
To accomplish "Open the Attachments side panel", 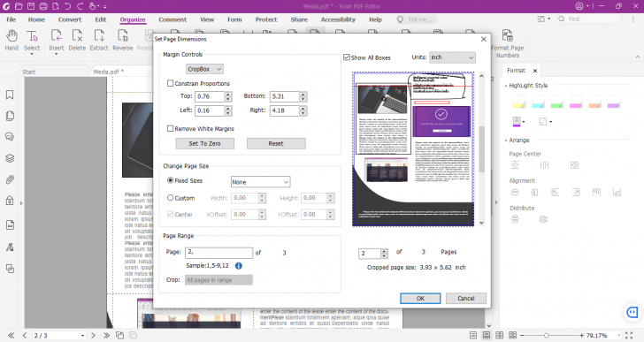I will (10, 179).
